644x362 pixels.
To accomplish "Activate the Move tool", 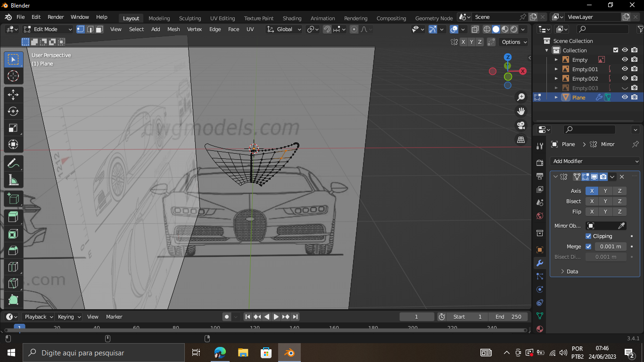I will pyautogui.click(x=13, y=94).
